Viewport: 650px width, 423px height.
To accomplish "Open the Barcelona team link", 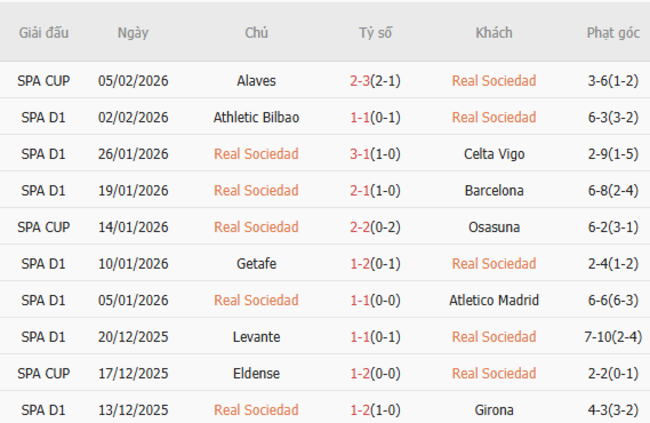I will coord(494,190).
